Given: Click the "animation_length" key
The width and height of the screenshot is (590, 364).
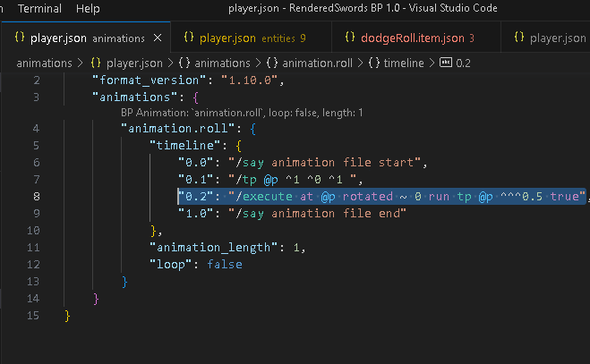Looking at the screenshot, I should [214, 248].
